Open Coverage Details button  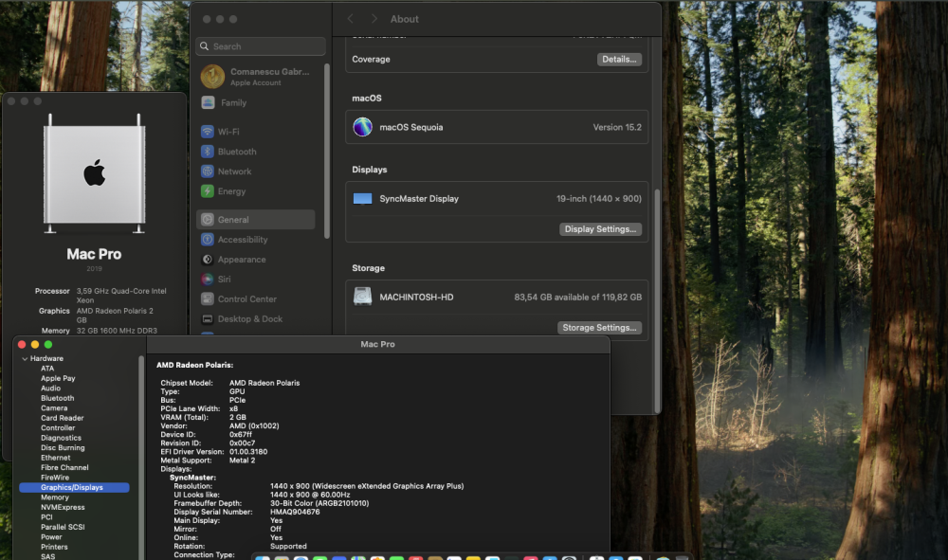pos(619,59)
